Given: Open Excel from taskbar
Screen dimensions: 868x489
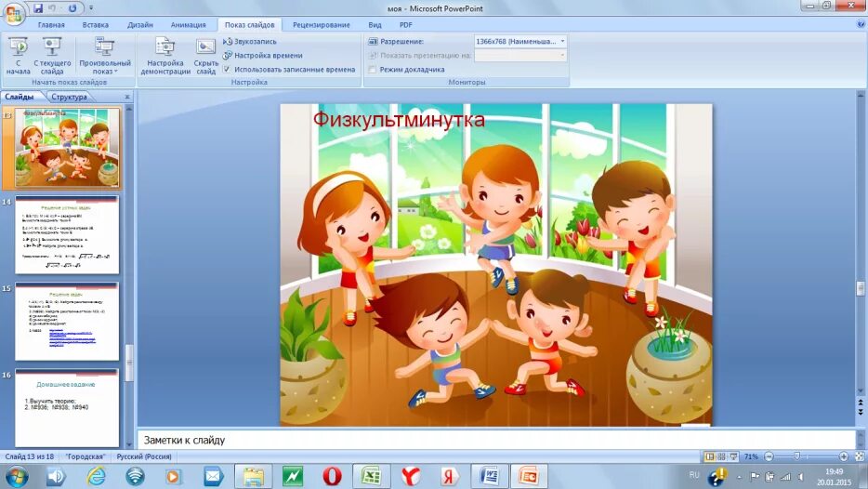Looking at the screenshot, I should tap(370, 476).
